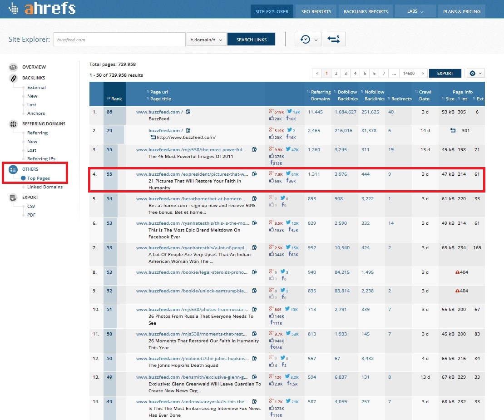Screen dimensions: 504x420
Task: Open the history clock icon dropdown
Action: [x=308, y=39]
